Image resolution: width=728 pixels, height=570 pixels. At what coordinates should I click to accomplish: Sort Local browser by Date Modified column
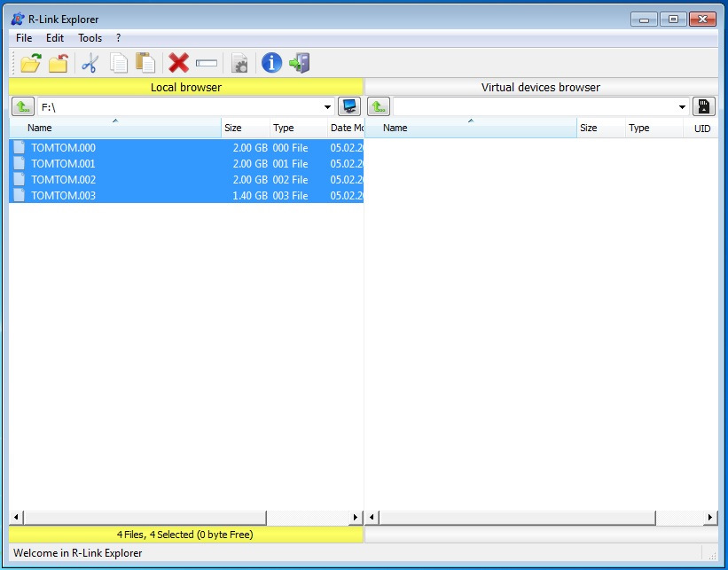coord(346,128)
